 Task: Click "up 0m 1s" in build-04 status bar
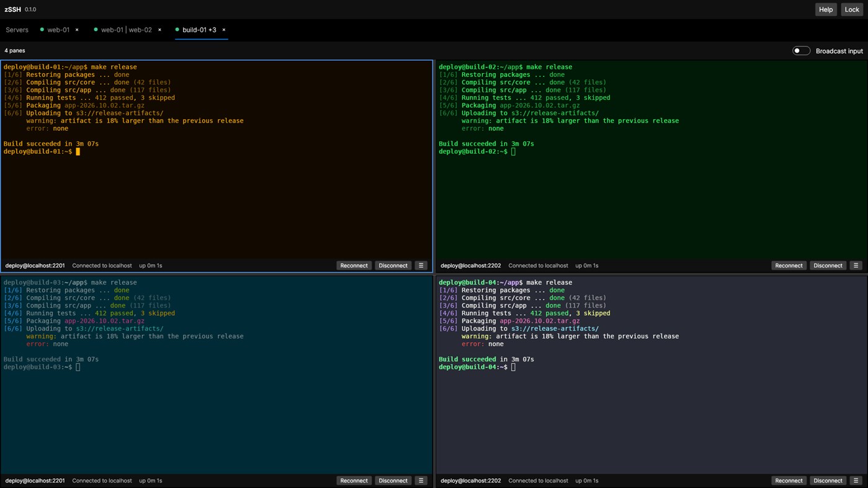click(587, 481)
